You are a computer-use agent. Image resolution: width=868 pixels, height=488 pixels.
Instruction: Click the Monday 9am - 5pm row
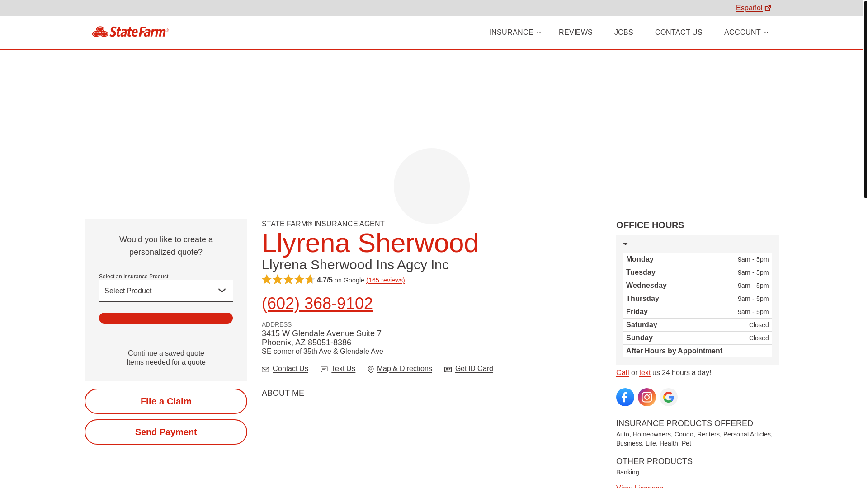(x=698, y=259)
